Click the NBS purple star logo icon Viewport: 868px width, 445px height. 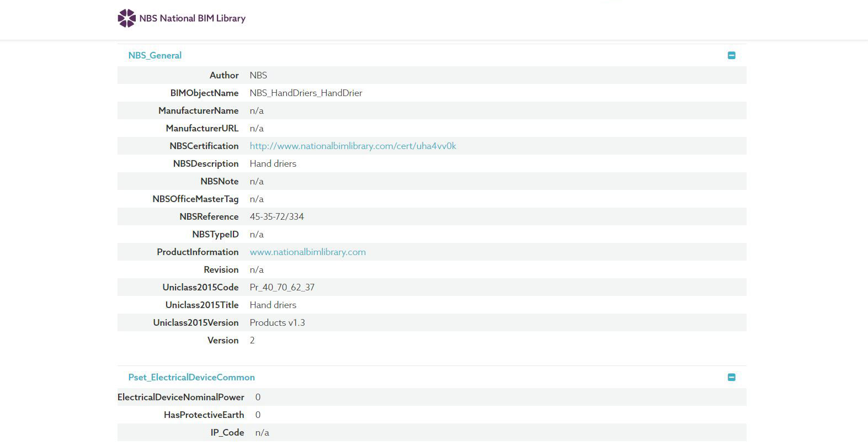[126, 18]
